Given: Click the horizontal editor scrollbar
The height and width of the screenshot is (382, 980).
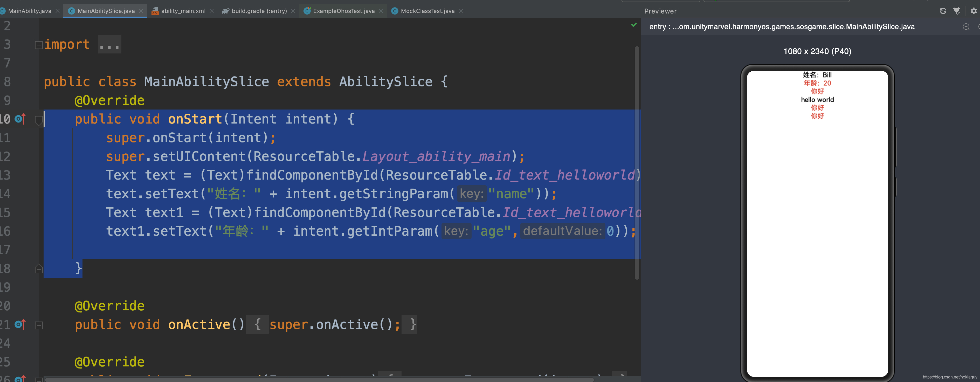Looking at the screenshot, I should coord(320,379).
